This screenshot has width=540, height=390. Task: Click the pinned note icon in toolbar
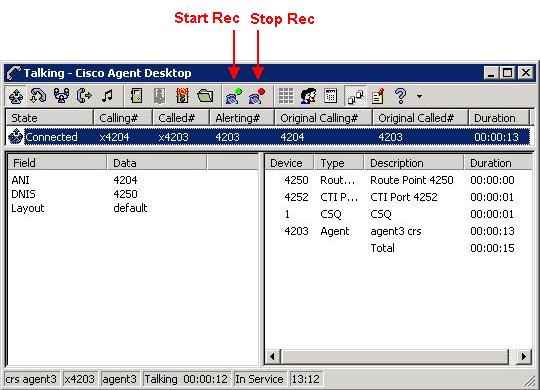pos(378,96)
